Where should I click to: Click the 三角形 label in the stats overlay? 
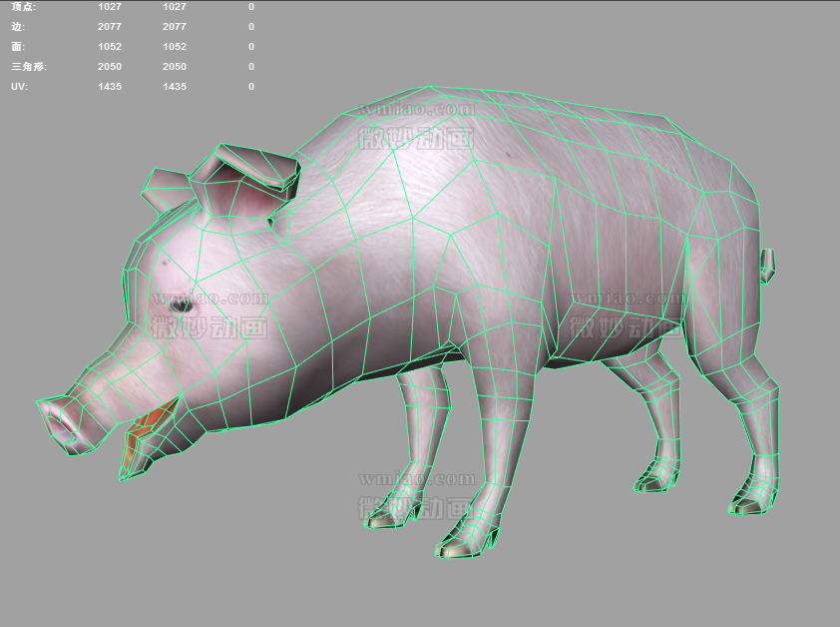pyautogui.click(x=29, y=67)
